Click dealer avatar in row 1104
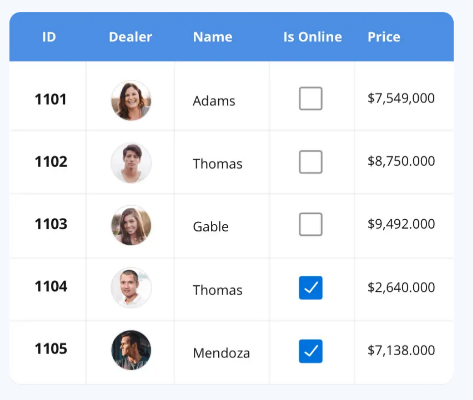Screen dimensions: 473x400 [x=131, y=288]
